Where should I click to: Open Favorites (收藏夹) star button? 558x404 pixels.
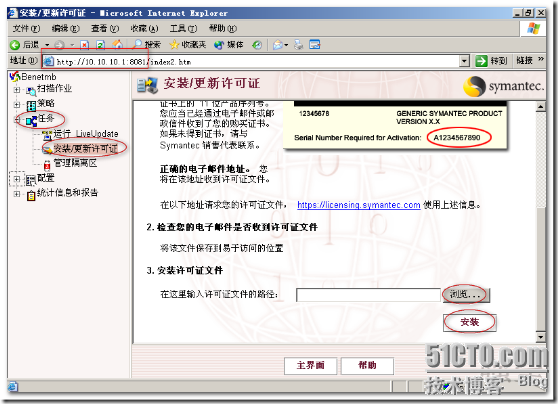tap(188, 44)
